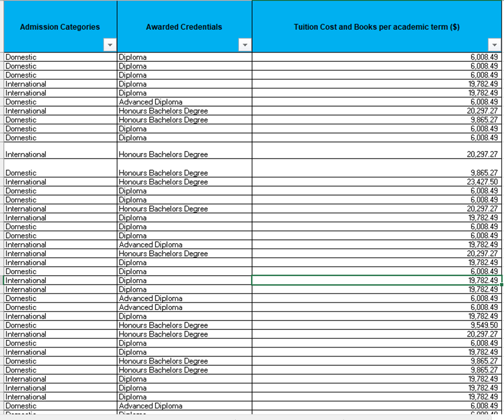Open the Admission Categories filter dropdown
The height and width of the screenshot is (420, 504).
[x=109, y=45]
